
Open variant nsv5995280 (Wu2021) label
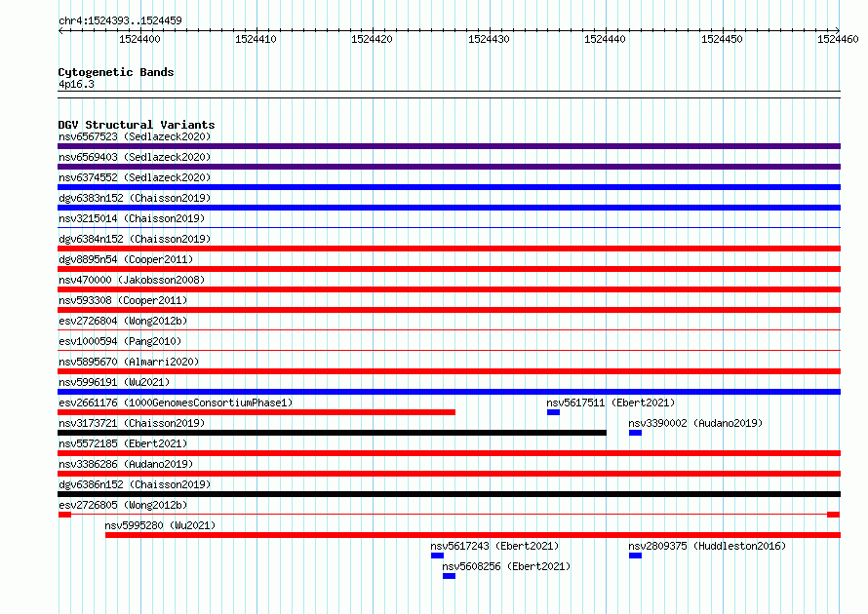[x=160, y=525]
